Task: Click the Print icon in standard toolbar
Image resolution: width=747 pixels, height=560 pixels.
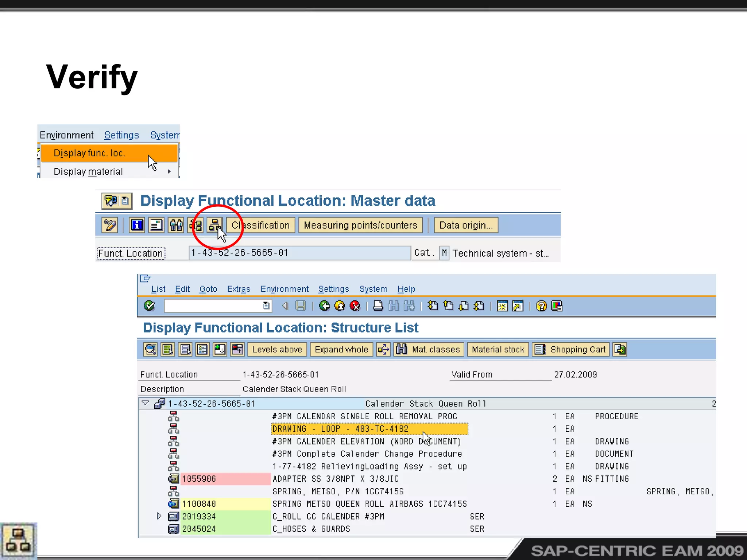Action: pos(378,306)
